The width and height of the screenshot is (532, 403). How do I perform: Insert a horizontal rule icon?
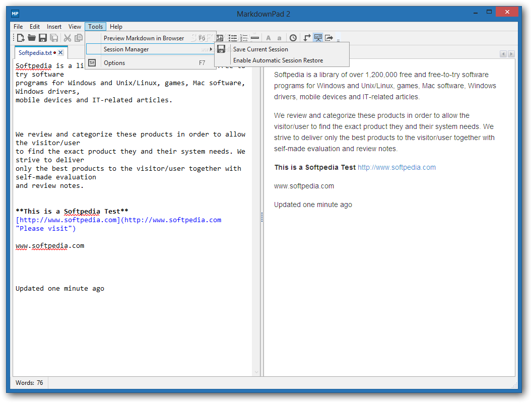[x=255, y=38]
